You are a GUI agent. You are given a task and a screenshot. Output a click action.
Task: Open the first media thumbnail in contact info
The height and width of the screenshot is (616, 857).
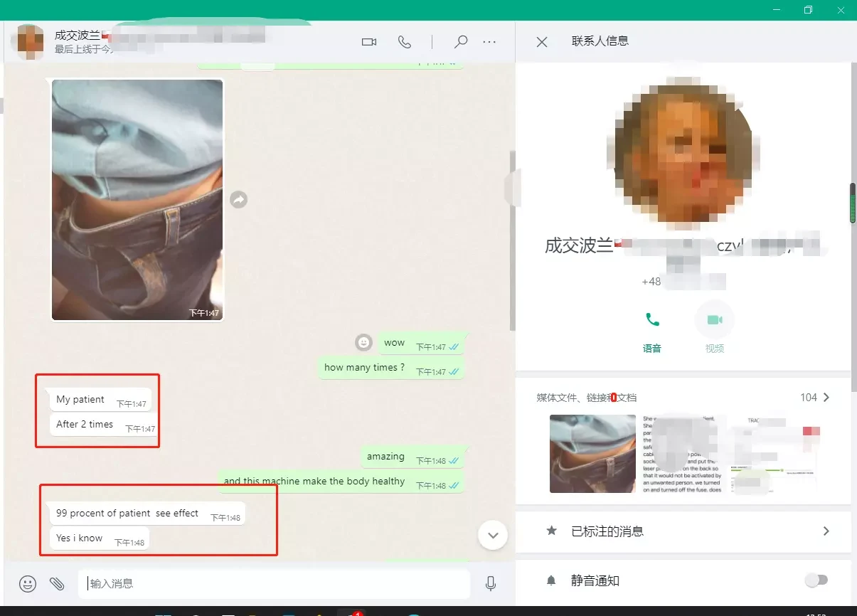(x=592, y=454)
